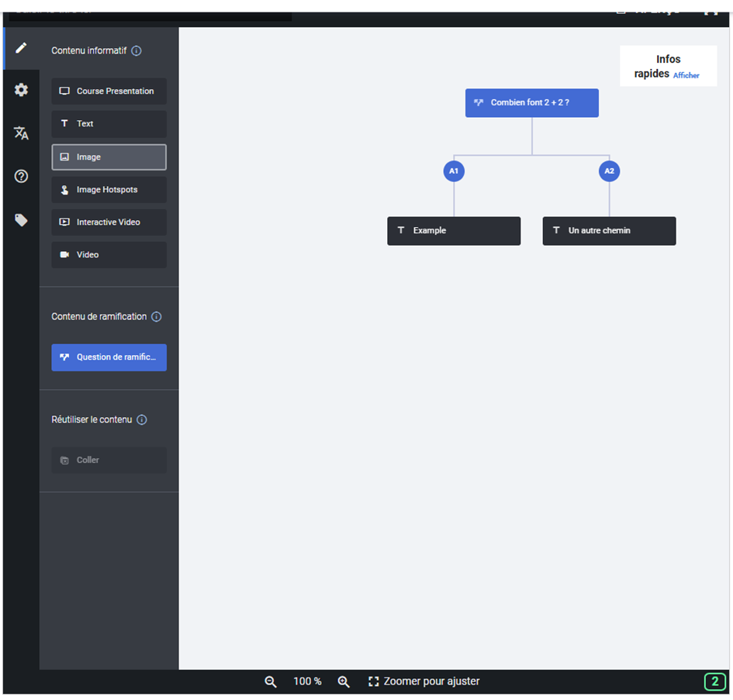Viewport: 733px width, 700px height.
Task: Show info for Contenu informatif
Action: [x=137, y=51]
